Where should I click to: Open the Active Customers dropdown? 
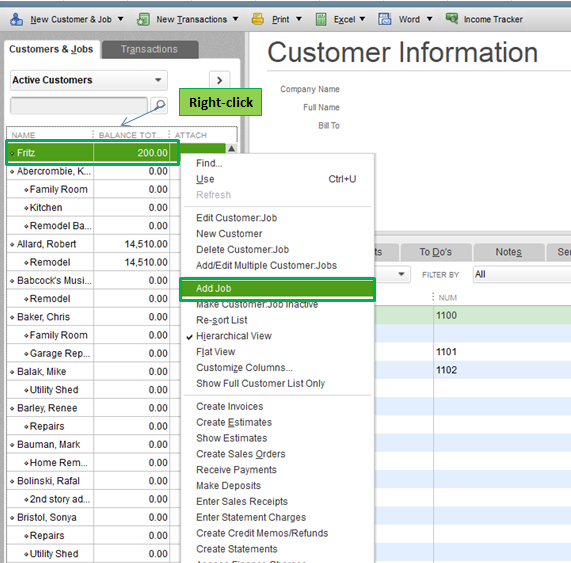click(x=89, y=80)
